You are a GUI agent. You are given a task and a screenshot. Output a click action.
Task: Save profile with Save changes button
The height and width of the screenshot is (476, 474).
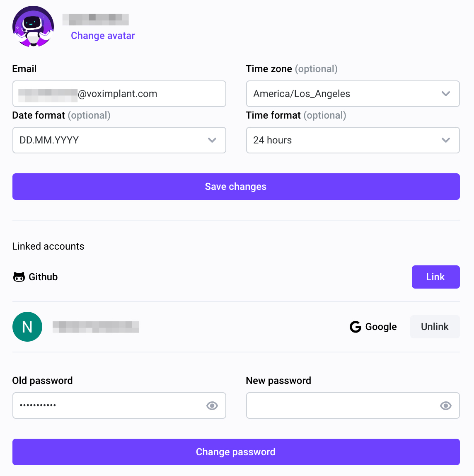[x=236, y=187]
